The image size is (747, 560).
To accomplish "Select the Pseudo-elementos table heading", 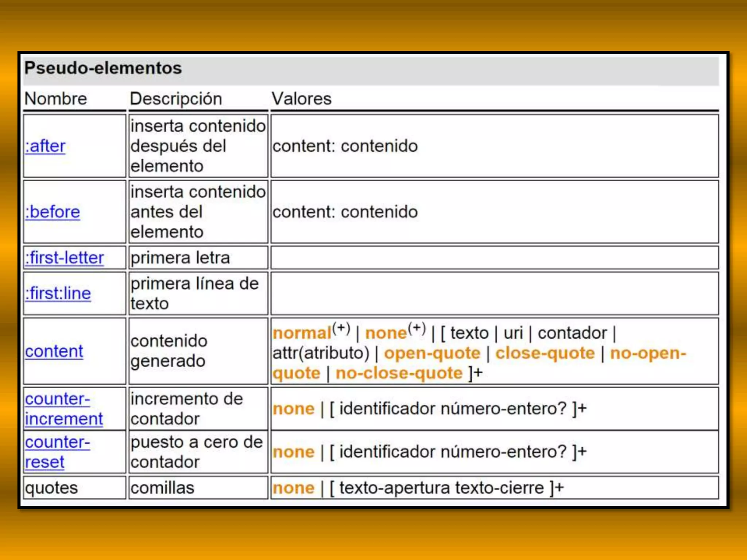I will 103,68.
